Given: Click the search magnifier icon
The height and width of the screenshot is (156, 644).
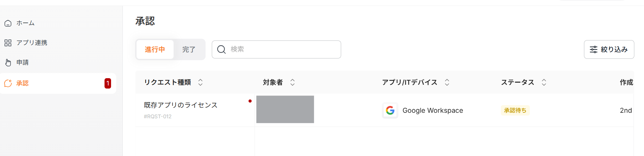Looking at the screenshot, I should pos(221,49).
